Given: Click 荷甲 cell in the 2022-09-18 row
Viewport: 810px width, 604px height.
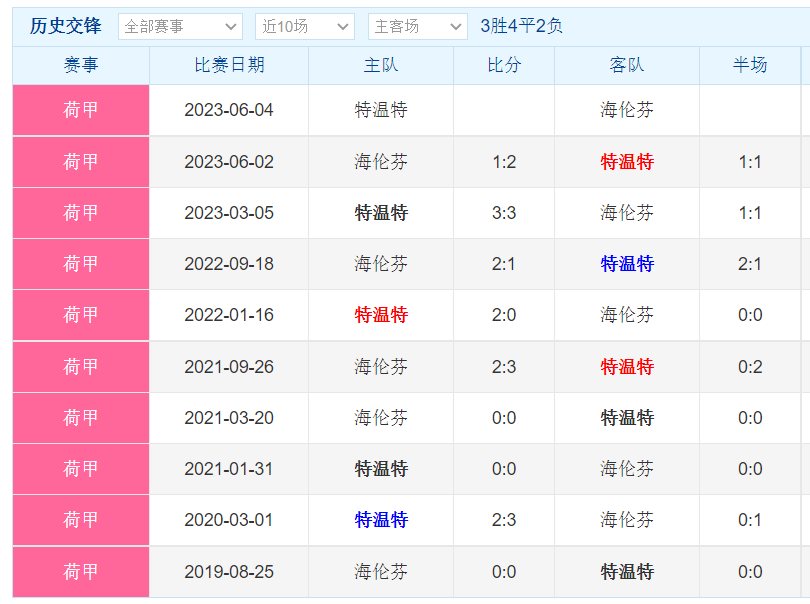Looking at the screenshot, I should (81, 264).
